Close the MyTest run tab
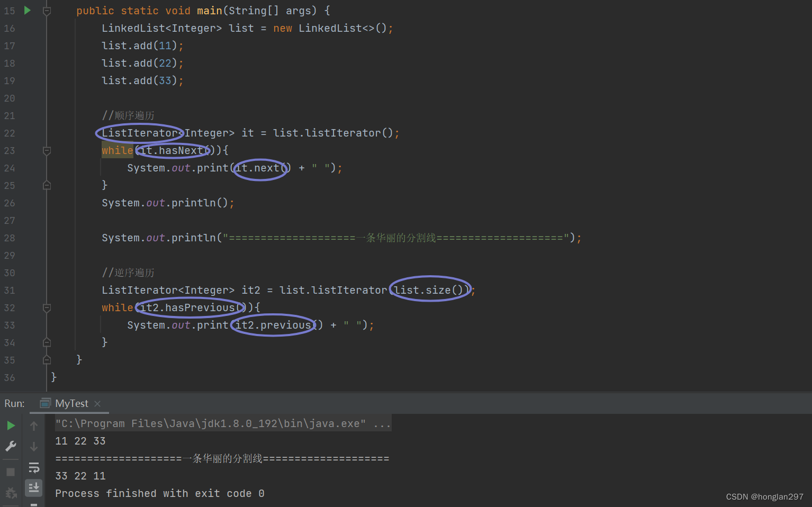The width and height of the screenshot is (812, 507). (x=97, y=404)
